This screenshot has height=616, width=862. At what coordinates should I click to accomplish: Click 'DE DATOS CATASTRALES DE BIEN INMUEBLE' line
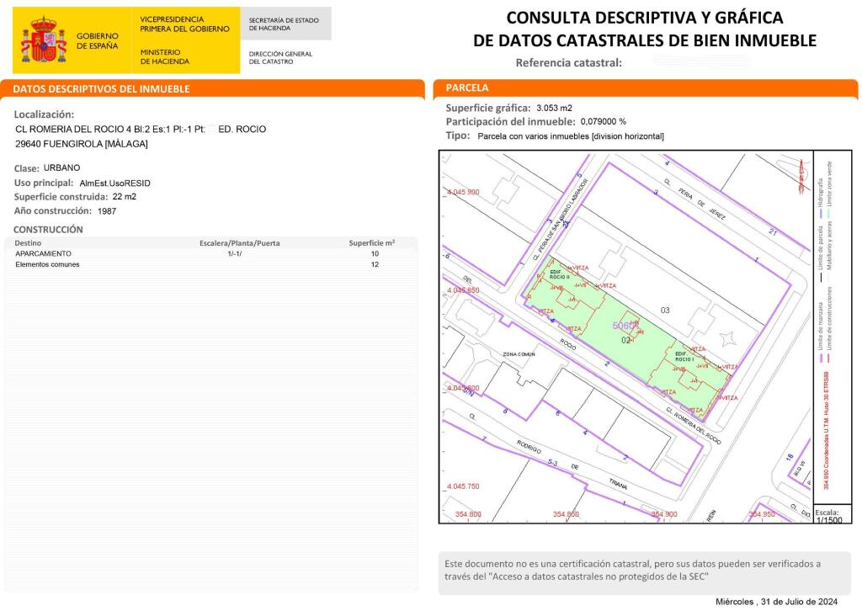click(644, 40)
